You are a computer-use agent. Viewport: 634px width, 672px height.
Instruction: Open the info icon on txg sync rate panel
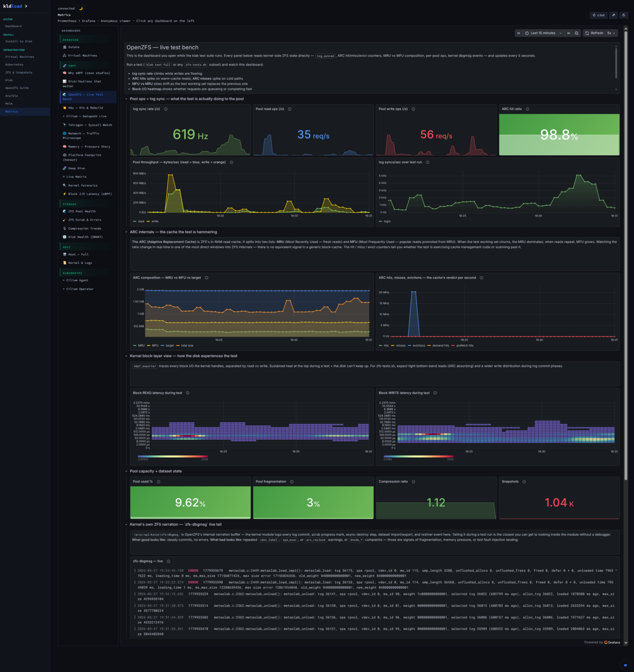[x=166, y=109]
